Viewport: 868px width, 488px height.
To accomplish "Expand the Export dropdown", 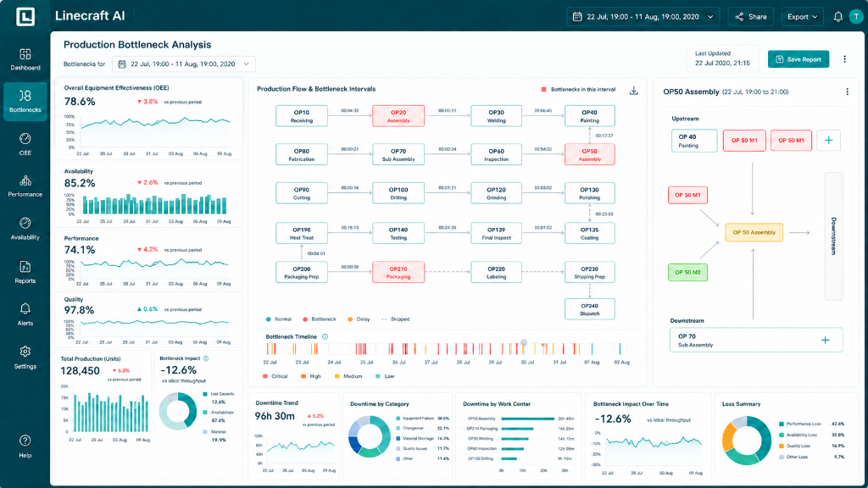I will pos(802,17).
